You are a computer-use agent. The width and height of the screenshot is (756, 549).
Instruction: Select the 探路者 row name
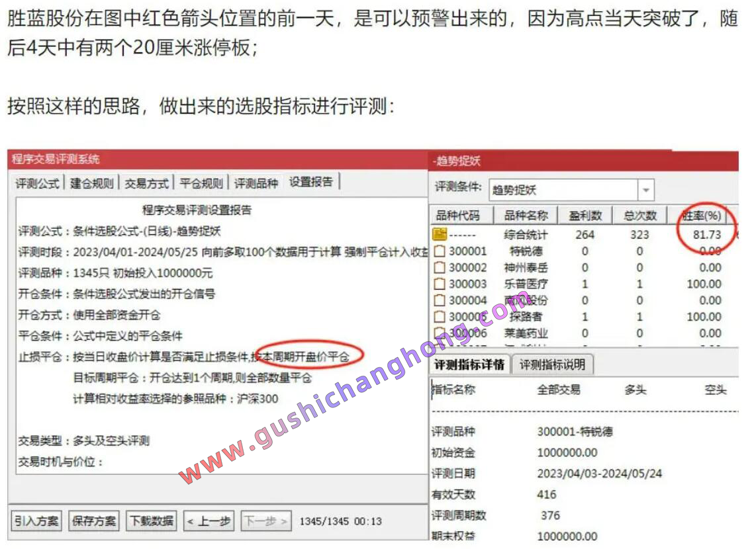point(526,316)
